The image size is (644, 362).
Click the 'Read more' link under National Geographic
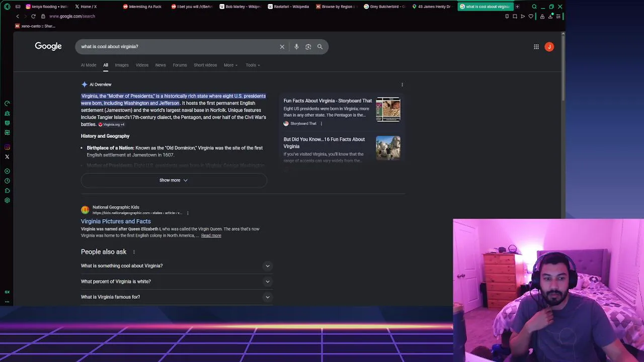[211, 235]
